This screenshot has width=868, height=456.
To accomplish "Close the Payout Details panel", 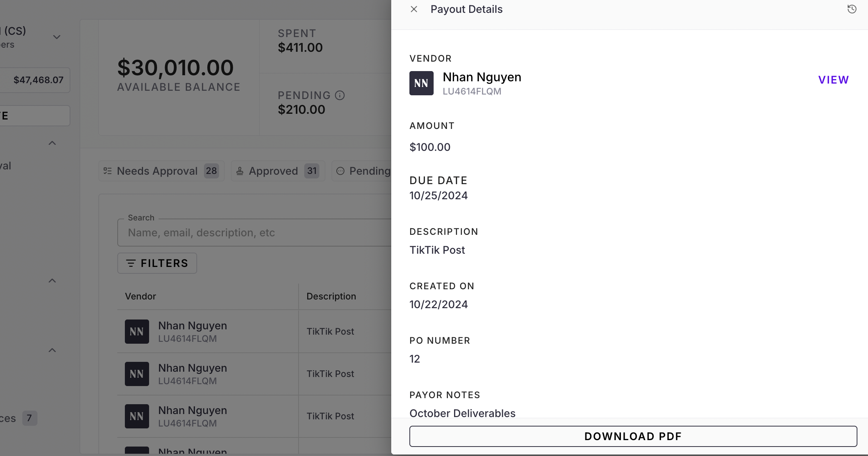I will coord(414,9).
